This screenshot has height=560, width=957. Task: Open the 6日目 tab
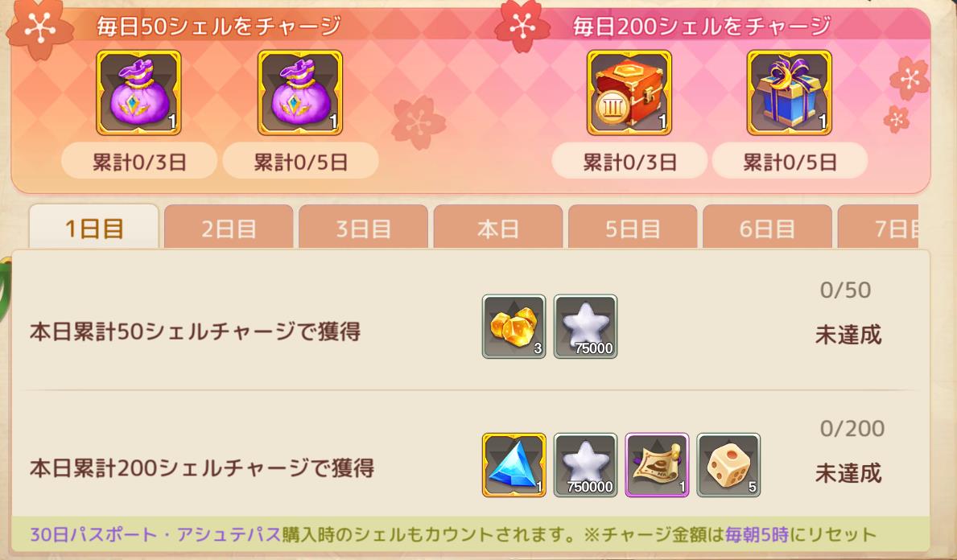(767, 227)
